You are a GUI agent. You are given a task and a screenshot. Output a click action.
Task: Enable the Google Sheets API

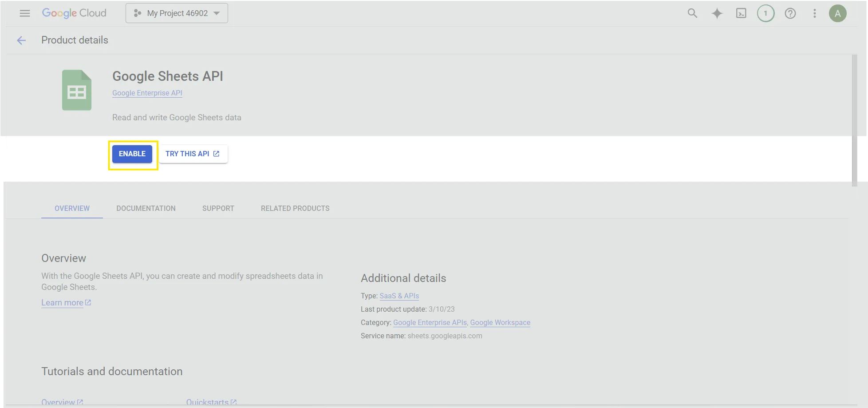pyautogui.click(x=132, y=154)
